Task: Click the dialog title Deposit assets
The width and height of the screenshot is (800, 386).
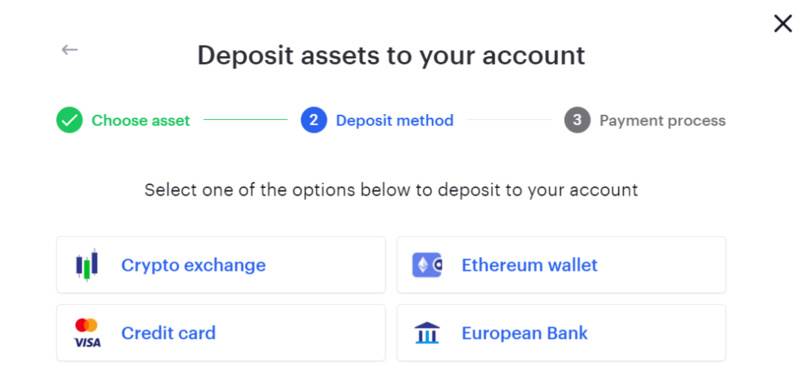Action: click(x=391, y=55)
